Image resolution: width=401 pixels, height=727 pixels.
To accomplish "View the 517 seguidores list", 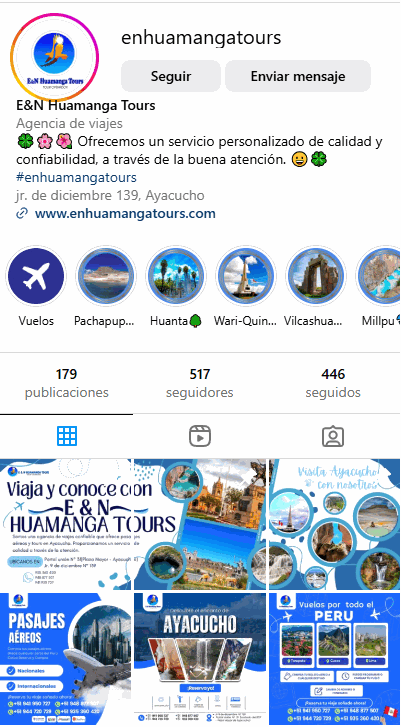I will 200,383.
